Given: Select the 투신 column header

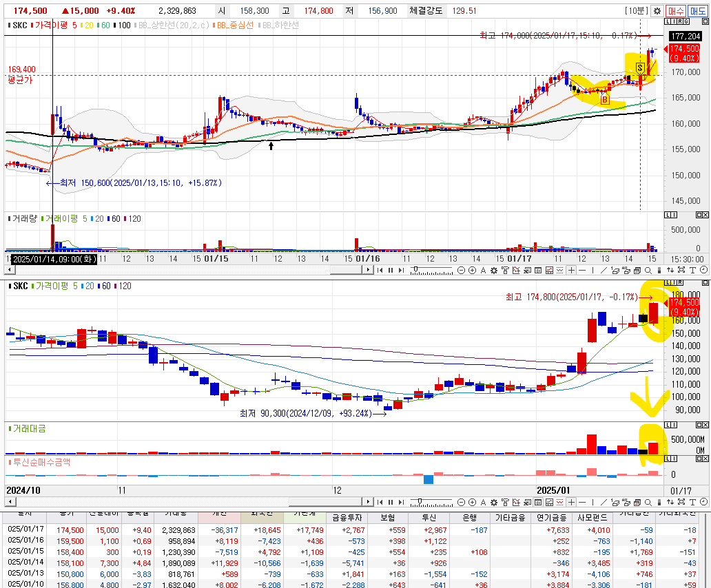Looking at the screenshot, I should tap(429, 517).
